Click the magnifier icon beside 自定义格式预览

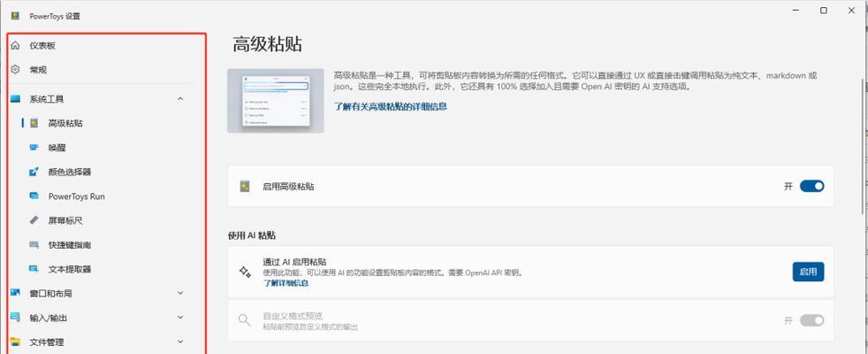(244, 320)
